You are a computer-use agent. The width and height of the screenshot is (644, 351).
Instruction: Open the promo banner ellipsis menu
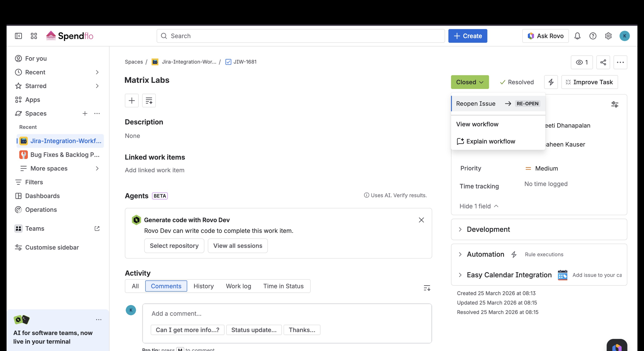pyautogui.click(x=99, y=320)
